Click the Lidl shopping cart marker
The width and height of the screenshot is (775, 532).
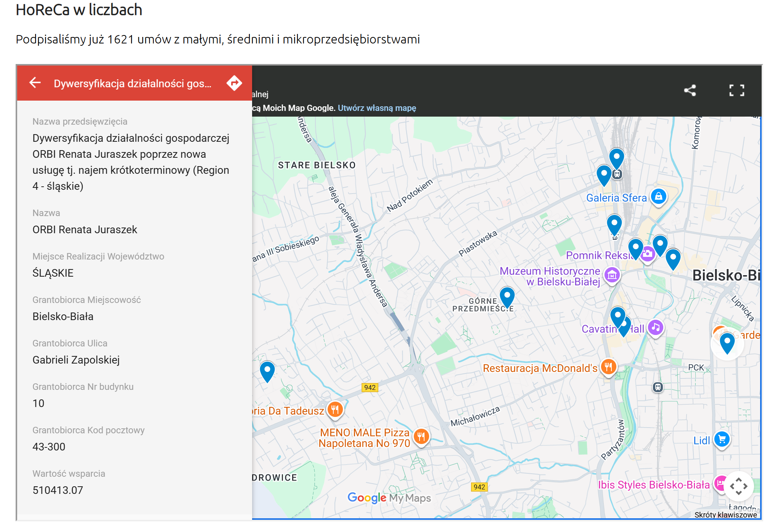click(x=722, y=439)
